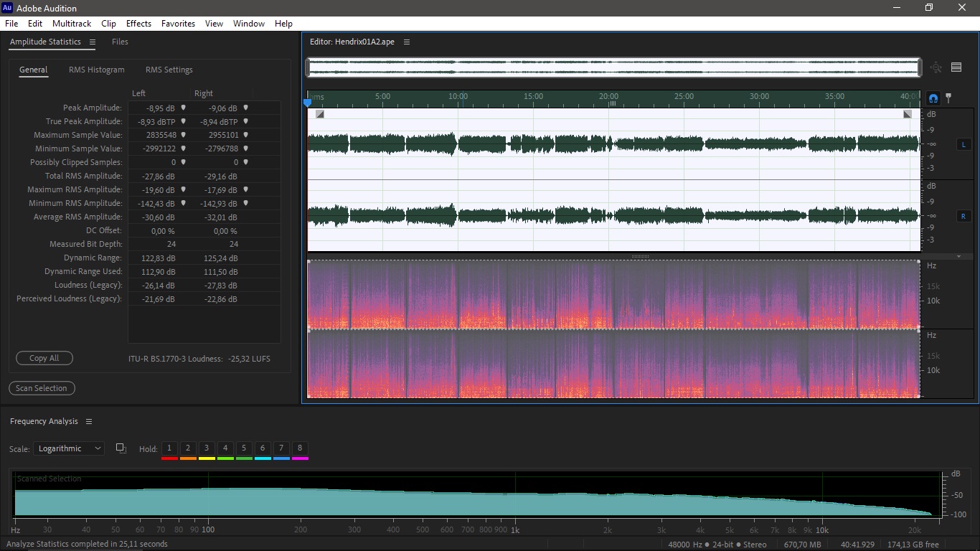Viewport: 980px width, 551px height.
Task: Click the fade-out handle on the waveform
Action: tap(908, 114)
